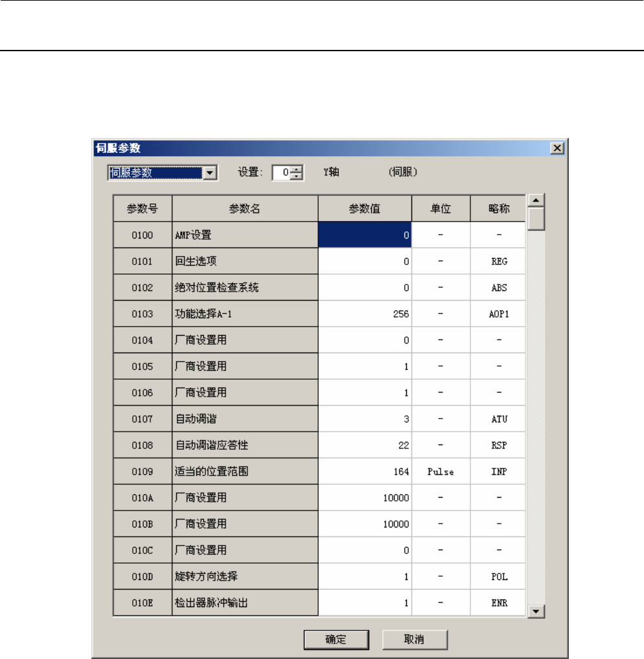Select the 参数名 column header
This screenshot has height=659, width=644.
[245, 209]
